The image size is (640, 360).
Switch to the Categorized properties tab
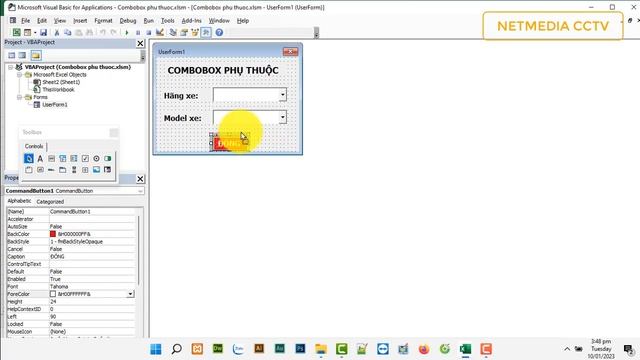click(50, 201)
